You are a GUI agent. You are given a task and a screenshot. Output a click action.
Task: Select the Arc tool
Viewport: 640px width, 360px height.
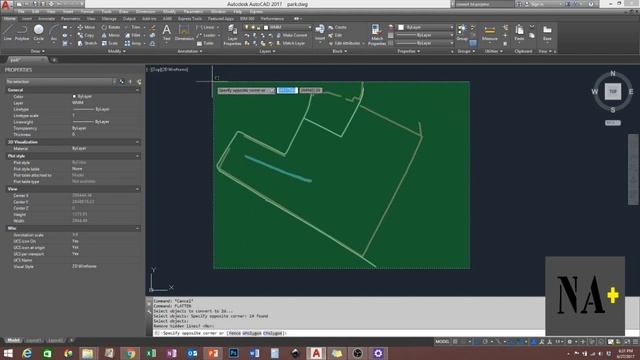coord(53,32)
